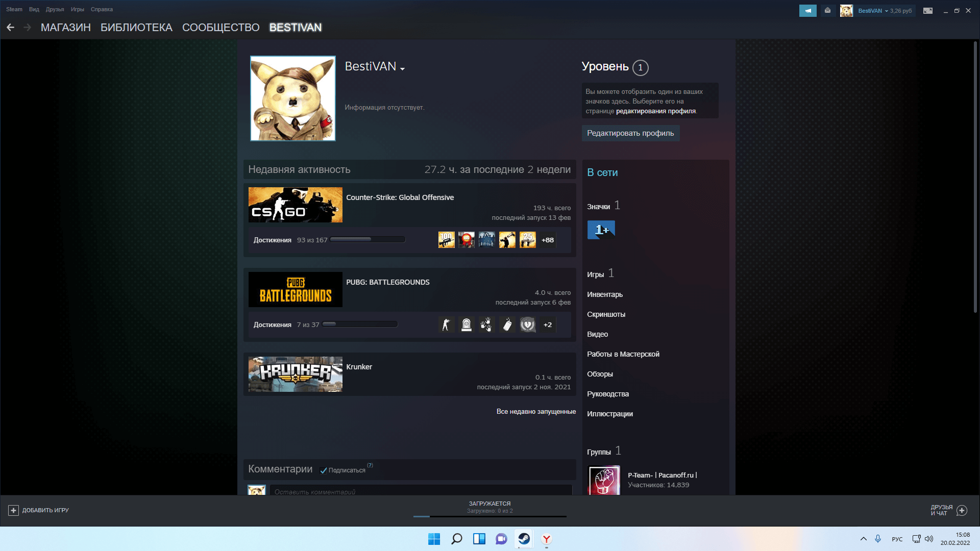Image resolution: width=980 pixels, height=551 pixels.
Task: Open the CS:GO 100 kills achievement icon
Action: click(446, 240)
